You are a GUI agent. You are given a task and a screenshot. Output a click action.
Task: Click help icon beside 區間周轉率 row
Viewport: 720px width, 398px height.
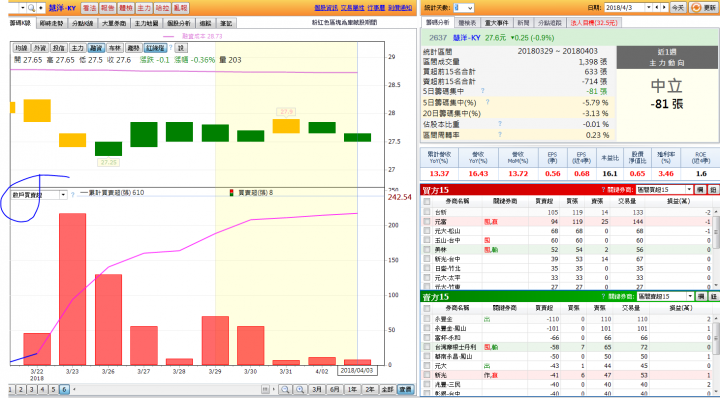(500, 135)
